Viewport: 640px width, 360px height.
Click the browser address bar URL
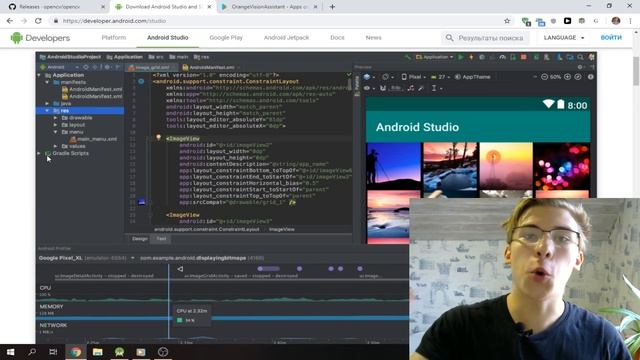pyautogui.click(x=114, y=21)
